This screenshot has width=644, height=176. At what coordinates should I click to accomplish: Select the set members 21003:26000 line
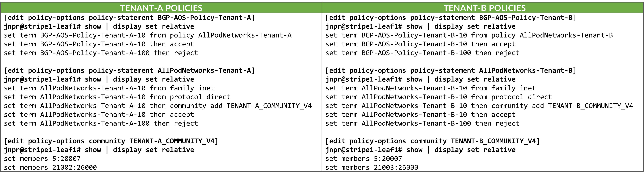click(372, 167)
